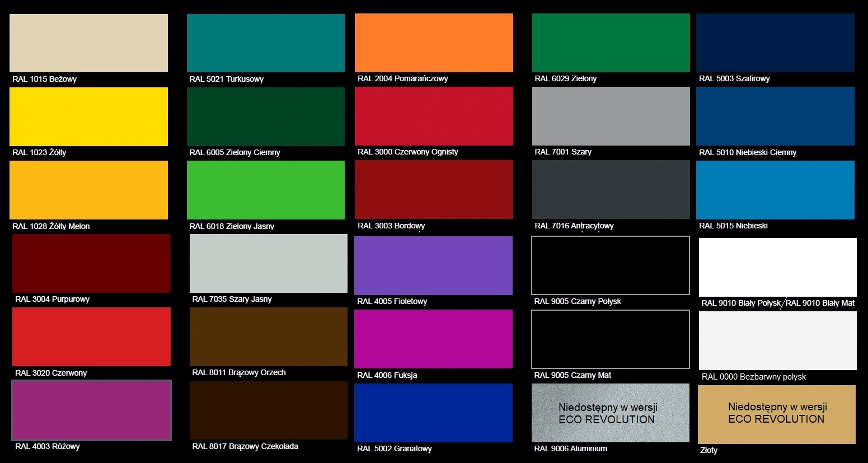Viewport: 868px width, 463px height.
Task: Click the 'RAL 5003 Szafirowy' label
Action: pyautogui.click(x=734, y=78)
